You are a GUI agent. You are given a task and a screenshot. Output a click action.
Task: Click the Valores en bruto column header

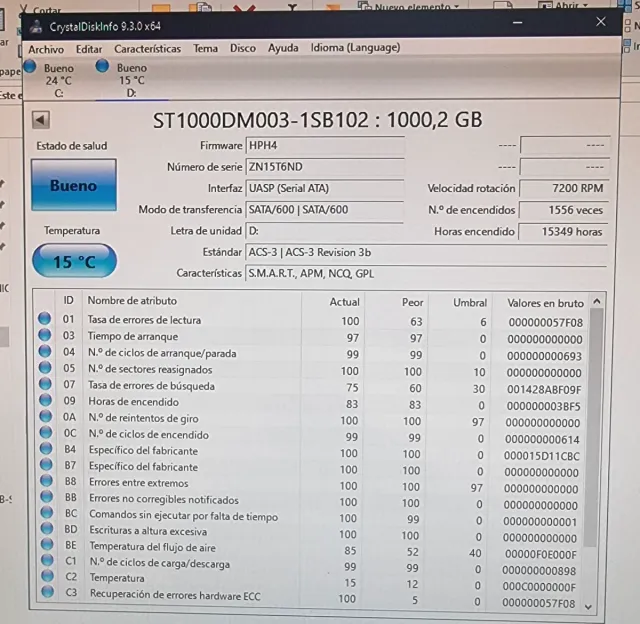(x=545, y=302)
